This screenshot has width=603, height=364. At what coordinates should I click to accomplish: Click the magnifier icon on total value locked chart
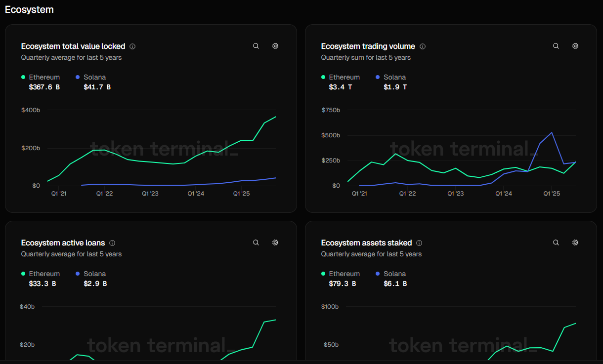pos(256,46)
